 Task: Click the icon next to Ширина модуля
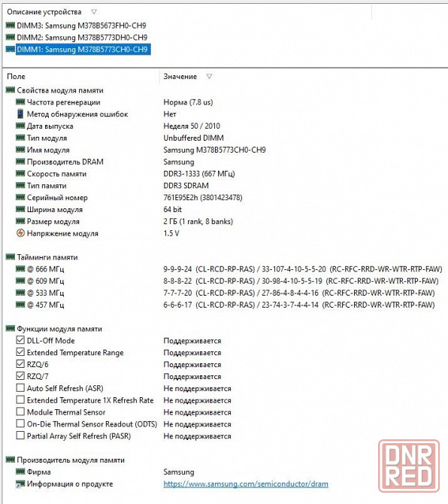pyautogui.click(x=20, y=209)
